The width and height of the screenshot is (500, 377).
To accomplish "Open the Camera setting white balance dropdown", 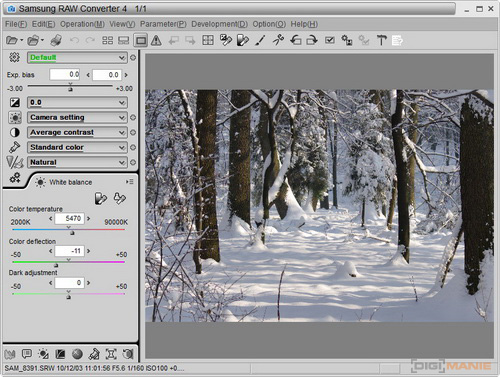I will point(77,117).
